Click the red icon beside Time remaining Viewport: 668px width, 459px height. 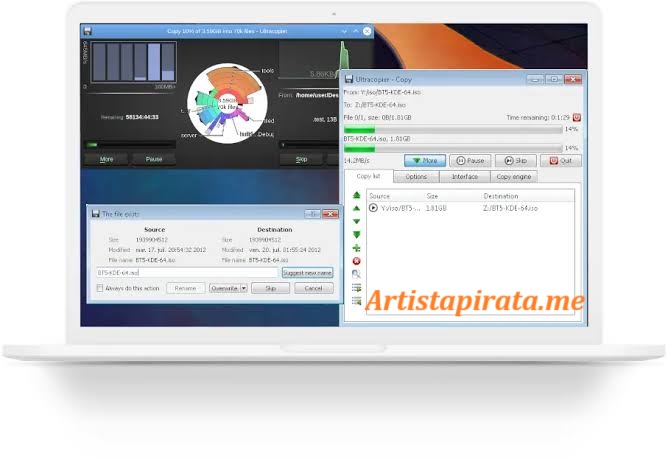pyautogui.click(x=576, y=117)
